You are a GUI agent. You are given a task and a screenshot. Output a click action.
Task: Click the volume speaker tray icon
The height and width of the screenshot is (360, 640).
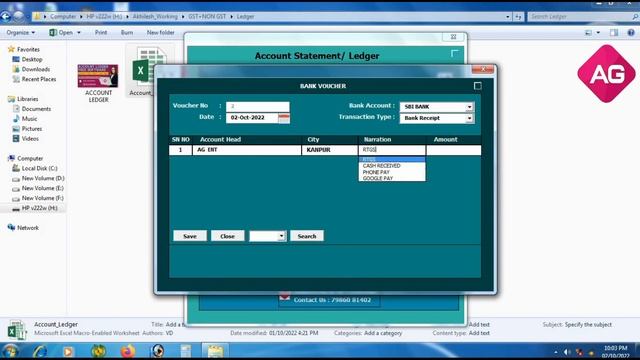pos(567,352)
